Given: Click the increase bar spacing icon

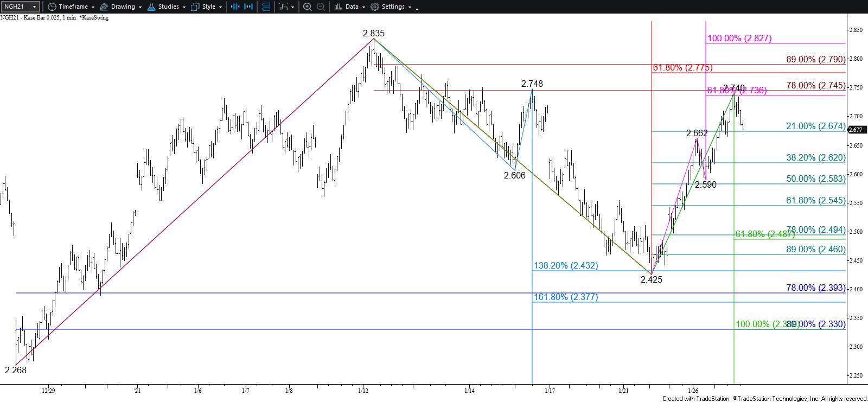Looking at the screenshot, I should (x=250, y=7).
